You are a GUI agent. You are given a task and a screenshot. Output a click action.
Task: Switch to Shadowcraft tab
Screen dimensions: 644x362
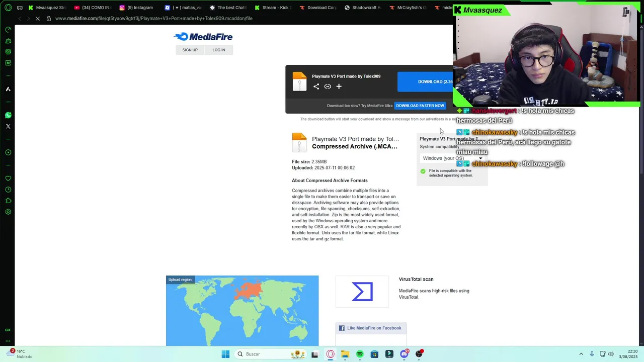pyautogui.click(x=363, y=8)
